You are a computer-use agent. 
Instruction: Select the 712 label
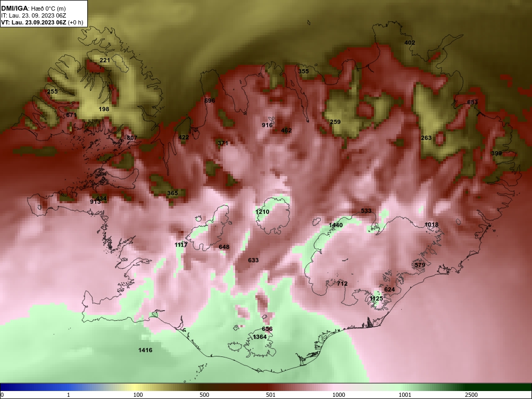tap(342, 284)
